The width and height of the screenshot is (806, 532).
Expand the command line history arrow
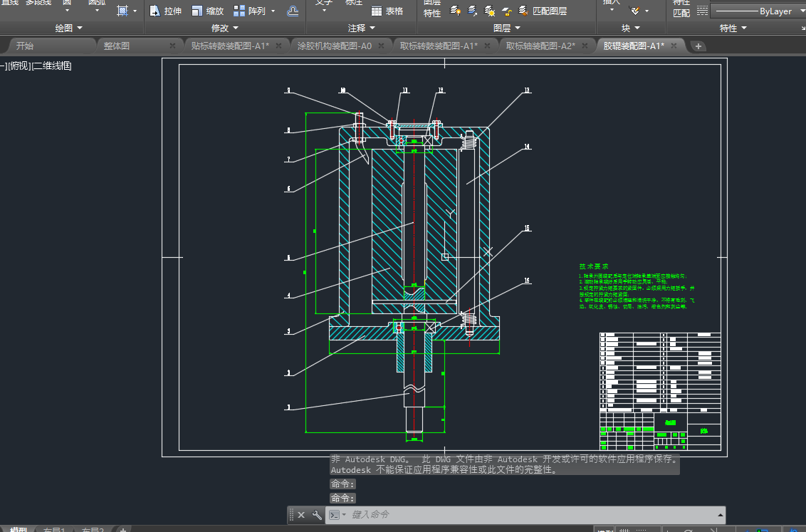pos(720,514)
